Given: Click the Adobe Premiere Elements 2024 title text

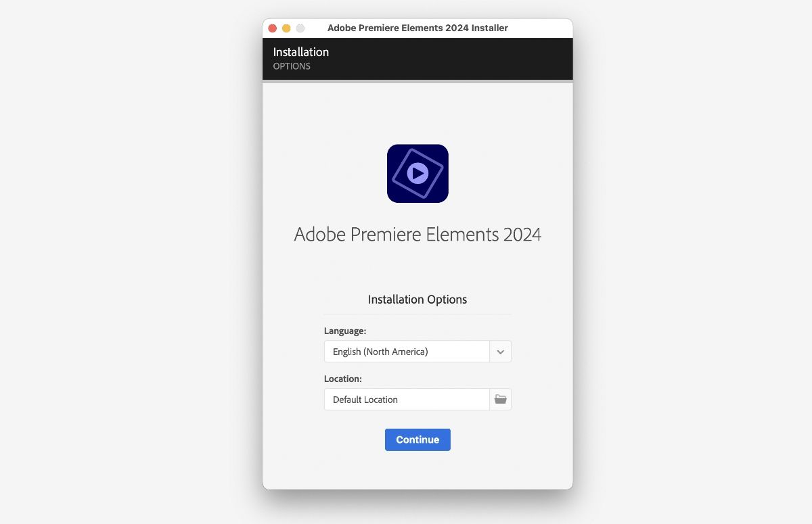Looking at the screenshot, I should click(x=417, y=234).
